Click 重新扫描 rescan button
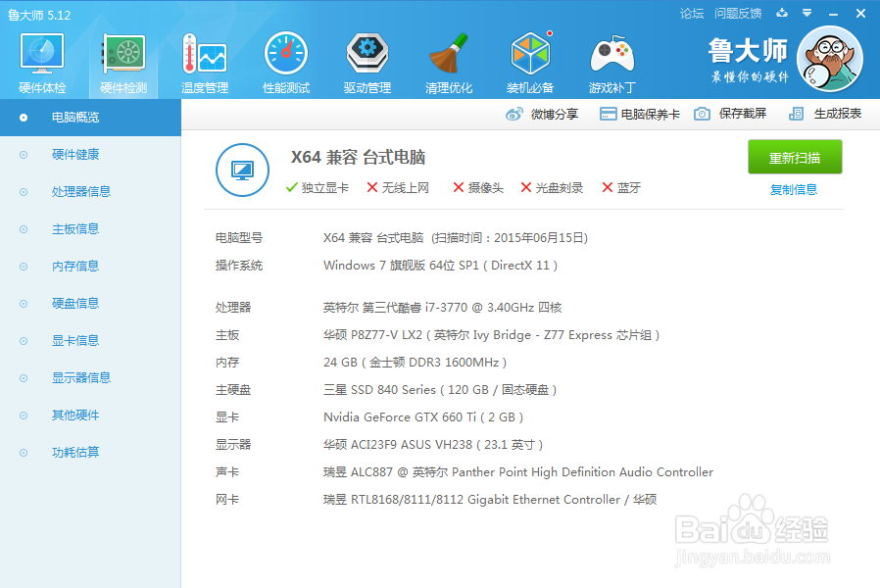Viewport: 880px width, 588px height. click(x=795, y=157)
